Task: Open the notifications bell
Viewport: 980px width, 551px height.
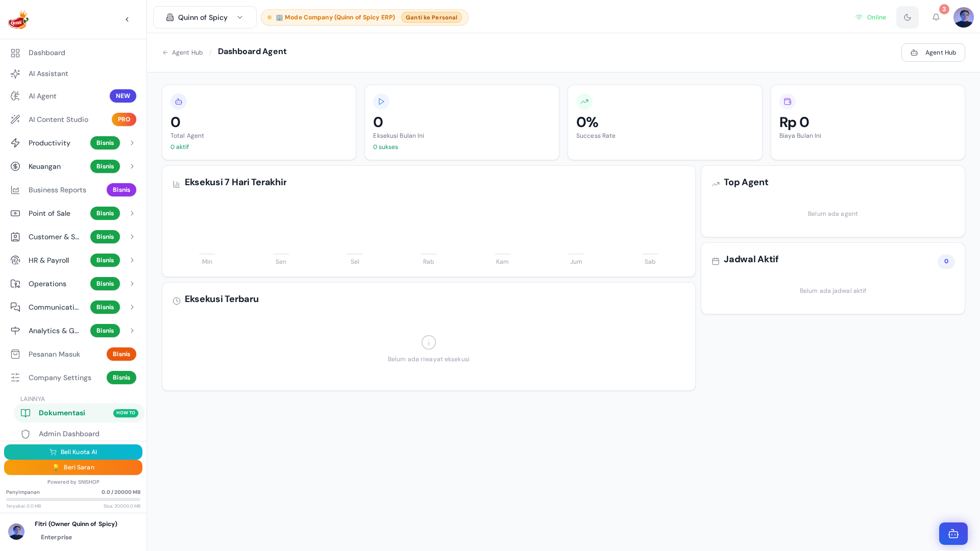Action: pos(936,17)
